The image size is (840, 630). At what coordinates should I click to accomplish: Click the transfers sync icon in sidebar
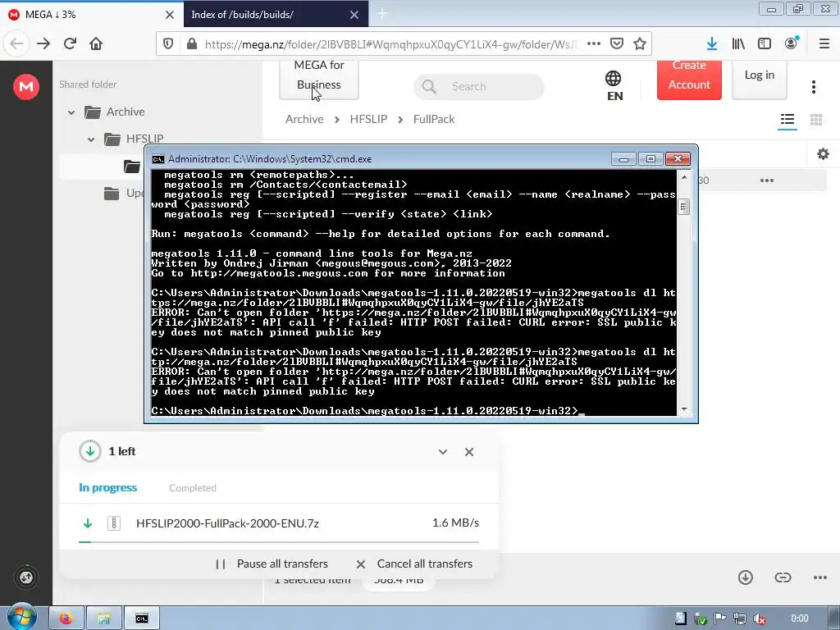tap(25, 577)
